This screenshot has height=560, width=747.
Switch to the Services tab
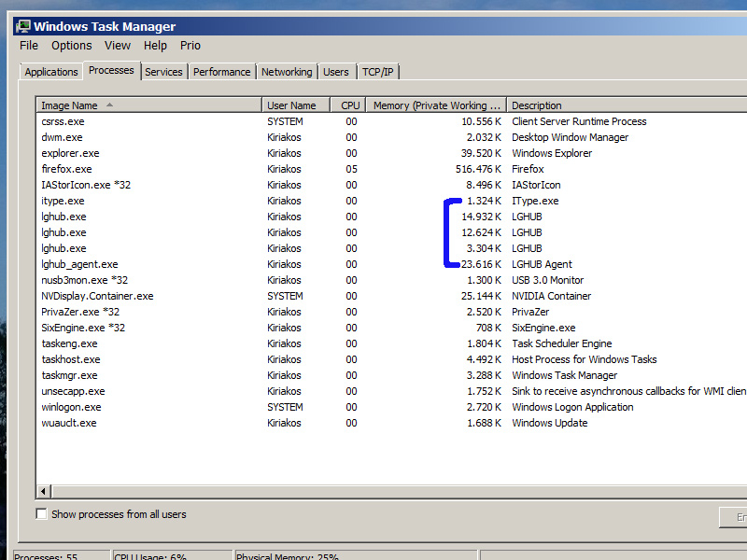[163, 72]
